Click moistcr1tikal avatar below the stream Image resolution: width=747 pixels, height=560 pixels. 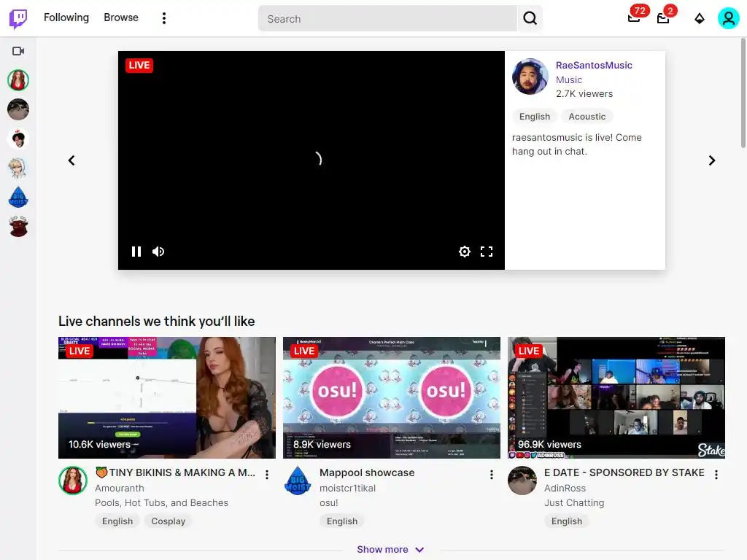298,481
